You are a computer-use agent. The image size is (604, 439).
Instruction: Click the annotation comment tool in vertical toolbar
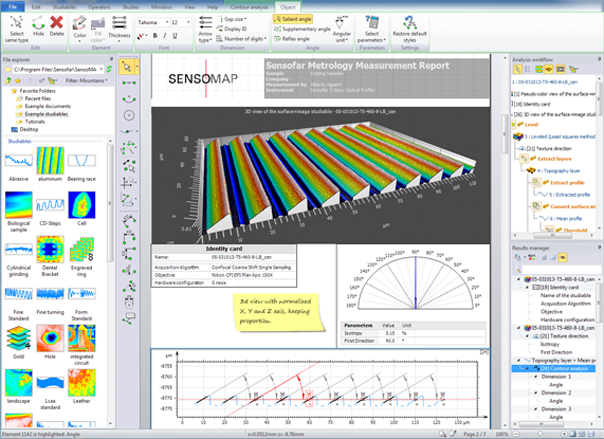pyautogui.click(x=129, y=318)
